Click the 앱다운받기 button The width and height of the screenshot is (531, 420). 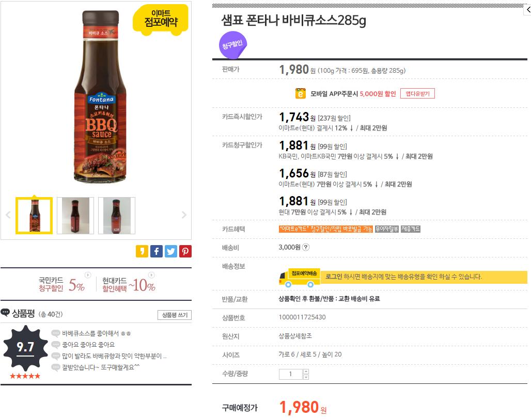point(417,94)
